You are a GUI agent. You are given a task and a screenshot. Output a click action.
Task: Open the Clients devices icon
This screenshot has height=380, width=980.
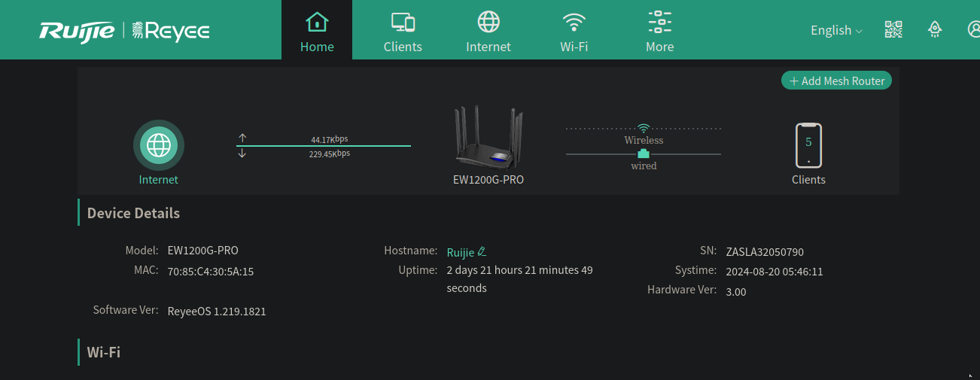point(403,22)
